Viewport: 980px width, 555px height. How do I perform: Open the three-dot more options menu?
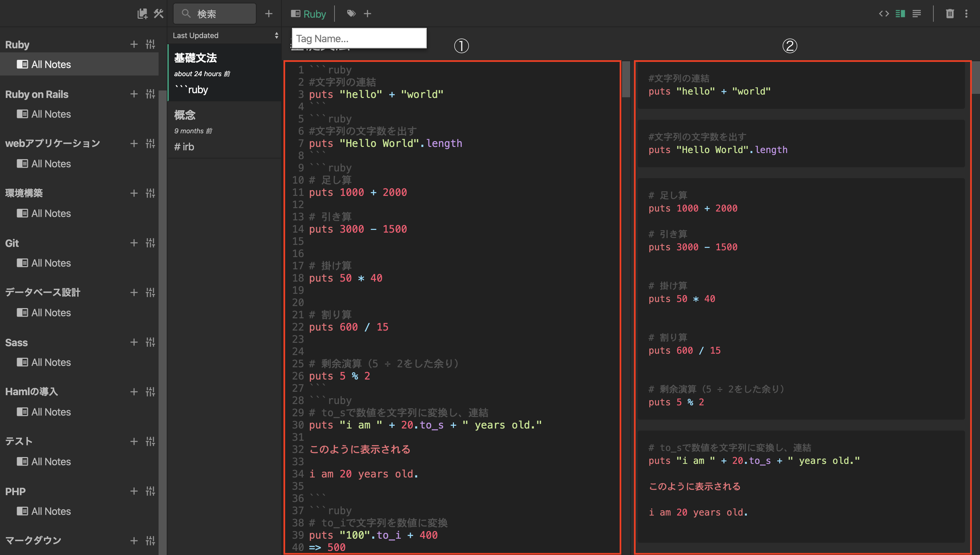point(966,14)
